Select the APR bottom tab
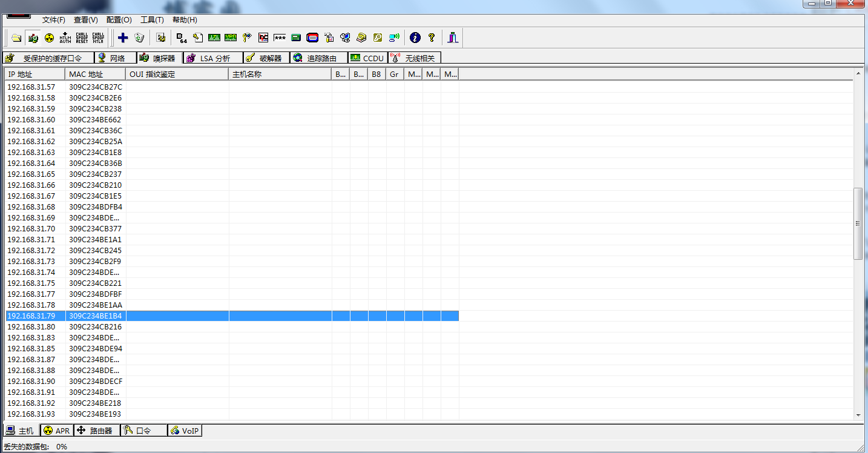The width and height of the screenshot is (868, 453). click(57, 431)
